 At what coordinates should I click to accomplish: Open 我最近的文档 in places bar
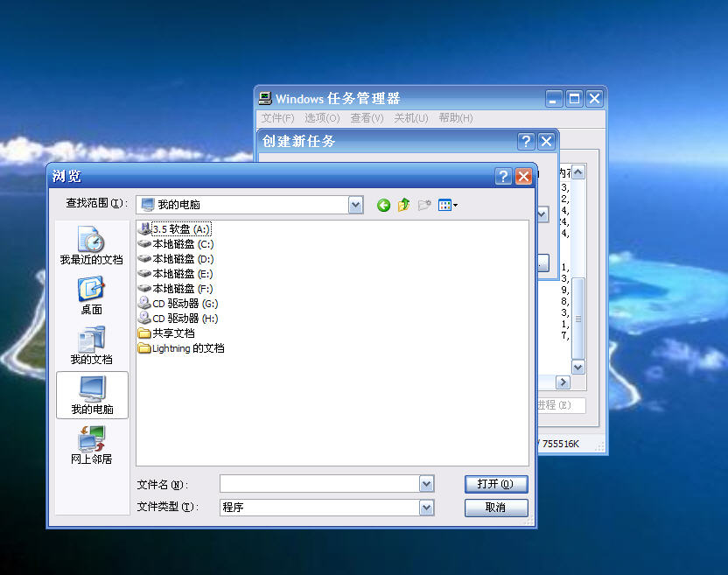point(92,245)
